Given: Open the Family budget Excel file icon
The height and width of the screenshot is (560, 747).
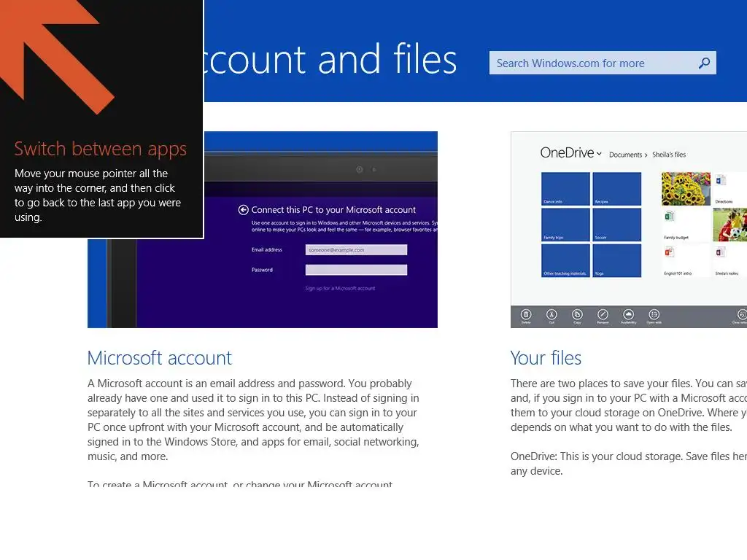Looking at the screenshot, I should 670,217.
